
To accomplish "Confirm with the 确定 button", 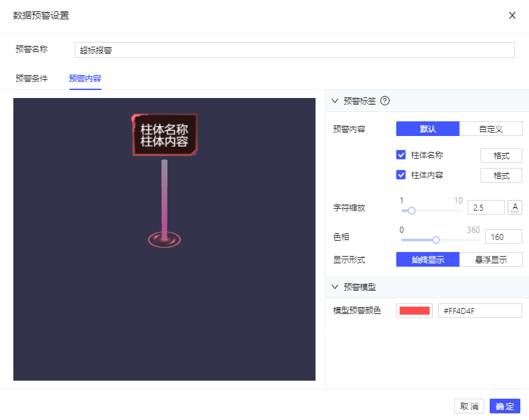I will tap(505, 406).
